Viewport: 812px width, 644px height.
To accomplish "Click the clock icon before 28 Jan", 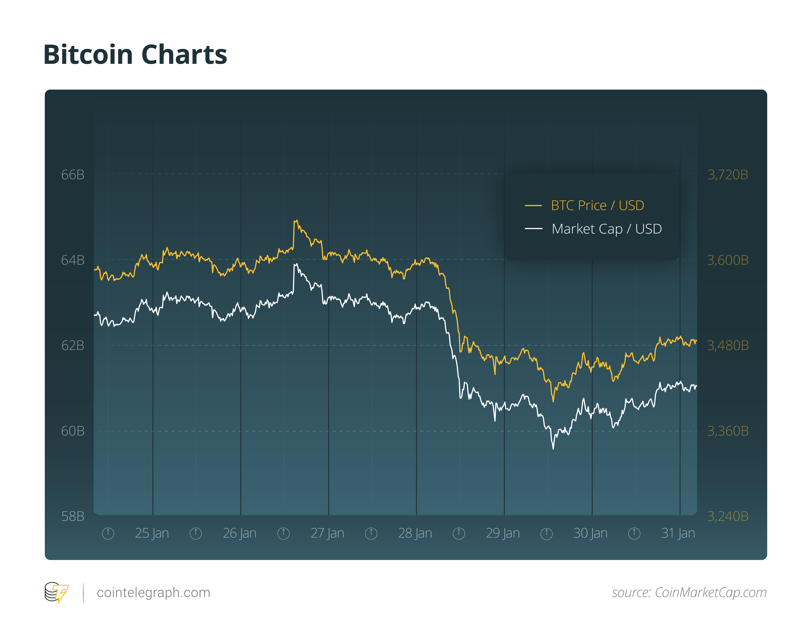I will (371, 533).
